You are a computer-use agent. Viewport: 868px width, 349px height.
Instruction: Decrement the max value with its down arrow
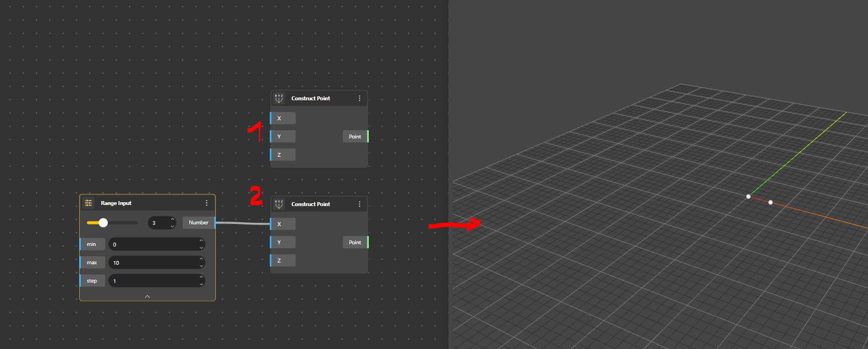tap(201, 265)
